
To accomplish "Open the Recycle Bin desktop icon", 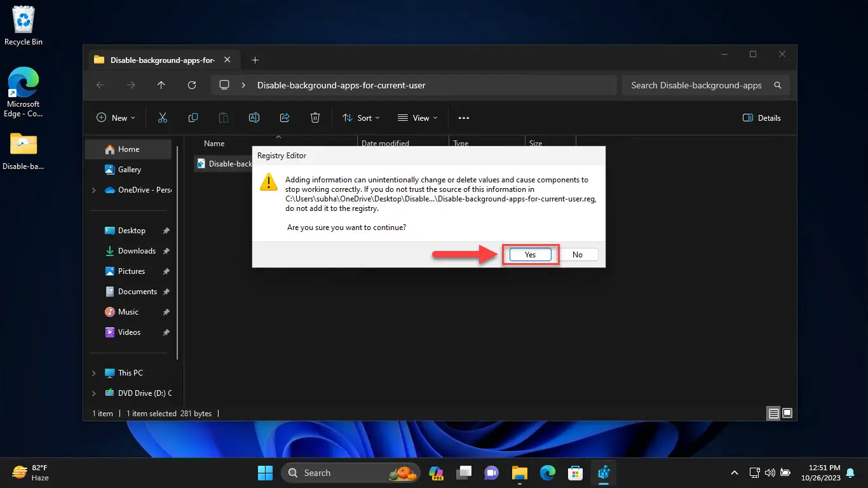I will pos(24,27).
